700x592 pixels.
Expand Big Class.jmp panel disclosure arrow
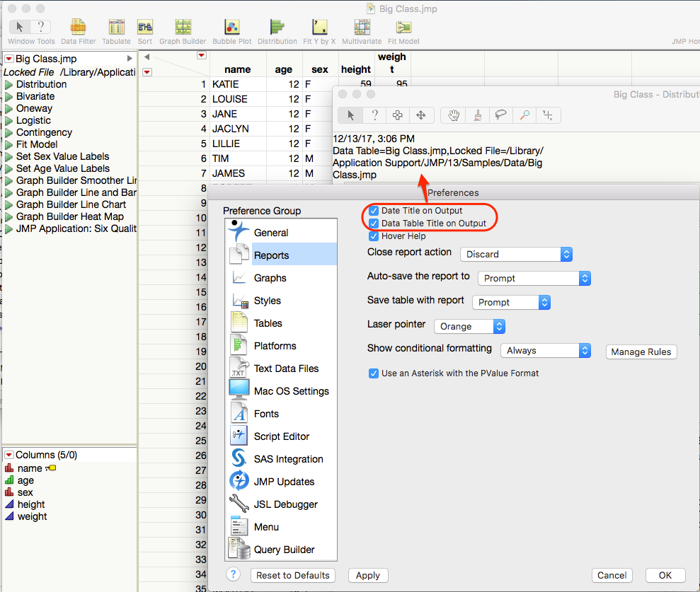(130, 59)
